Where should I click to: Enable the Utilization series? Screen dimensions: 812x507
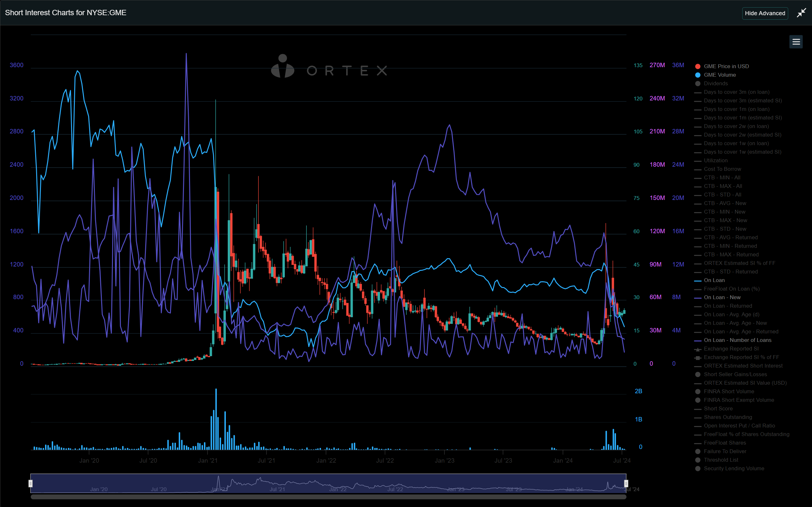click(716, 160)
